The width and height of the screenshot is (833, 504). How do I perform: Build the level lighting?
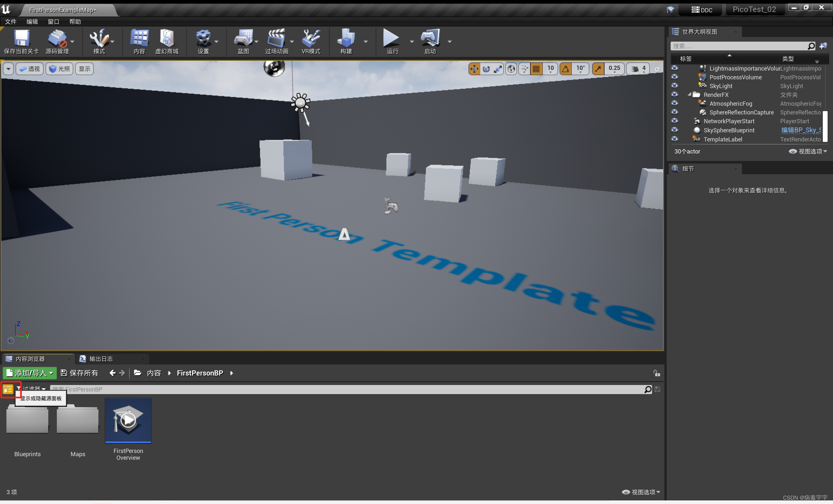[346, 41]
